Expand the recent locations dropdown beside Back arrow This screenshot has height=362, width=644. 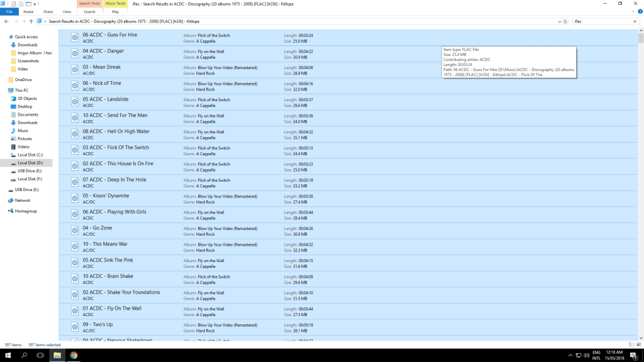point(24,21)
